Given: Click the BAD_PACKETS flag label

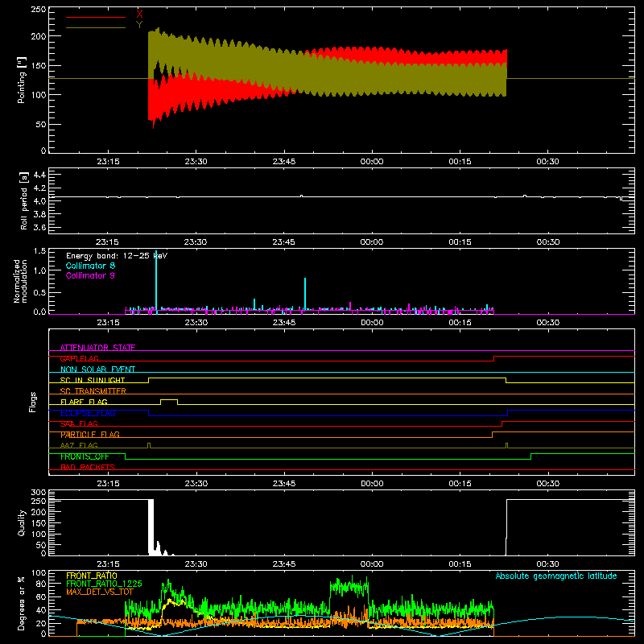Looking at the screenshot, I should click(x=88, y=467).
